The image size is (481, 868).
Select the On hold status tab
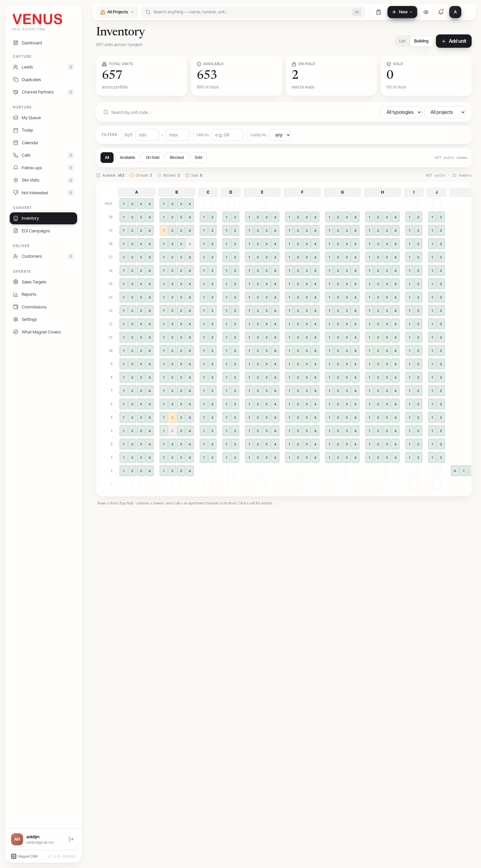pos(152,157)
